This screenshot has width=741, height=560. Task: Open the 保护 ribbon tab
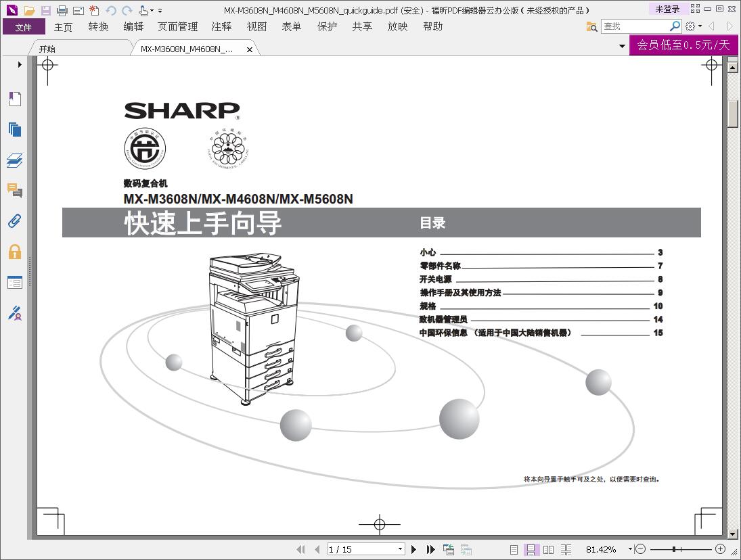327,27
